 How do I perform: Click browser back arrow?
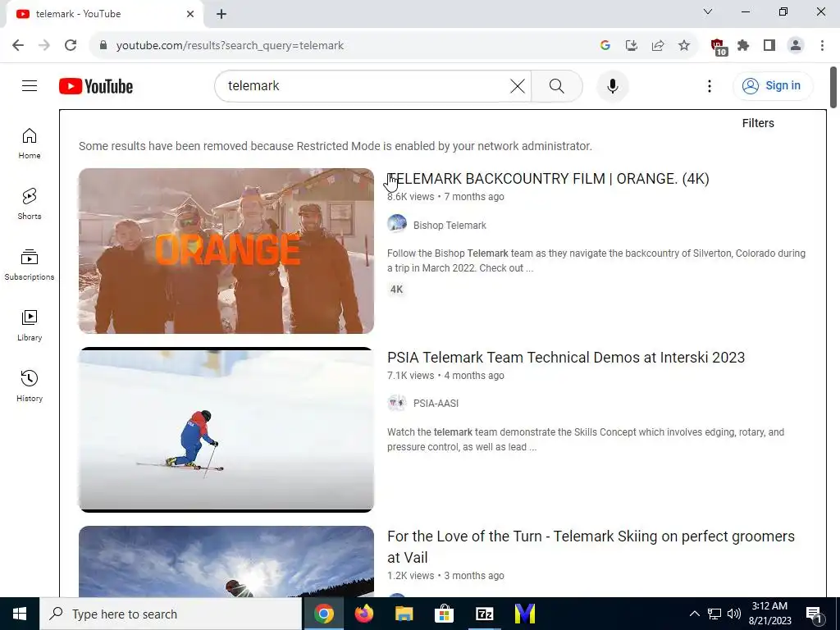click(18, 46)
